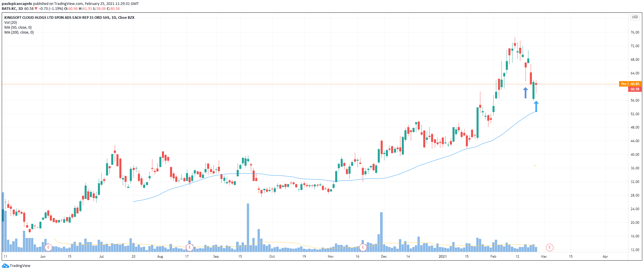Click the 28.00 price axis label
This screenshot has height=271, width=644.
(635, 195)
